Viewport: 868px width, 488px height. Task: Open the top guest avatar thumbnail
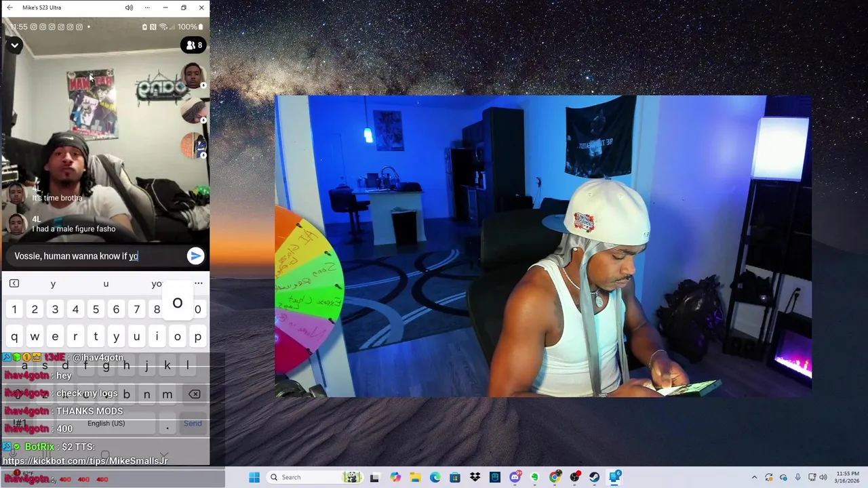pyautogui.click(x=193, y=76)
